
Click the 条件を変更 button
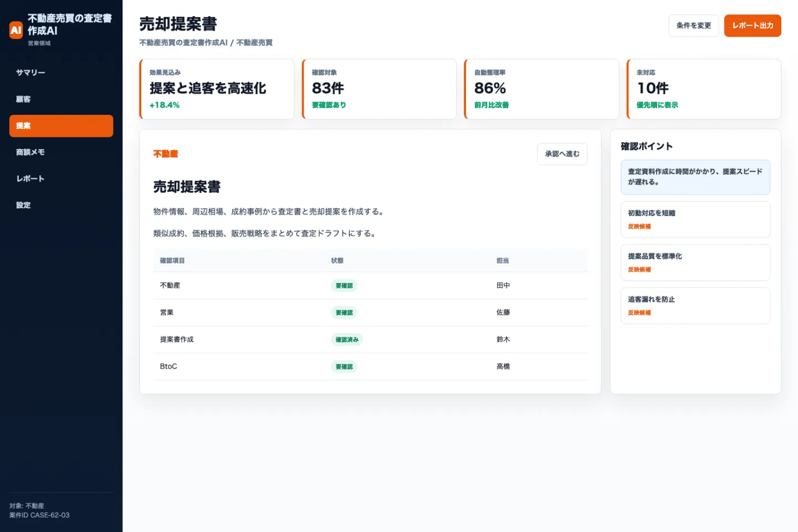point(693,25)
